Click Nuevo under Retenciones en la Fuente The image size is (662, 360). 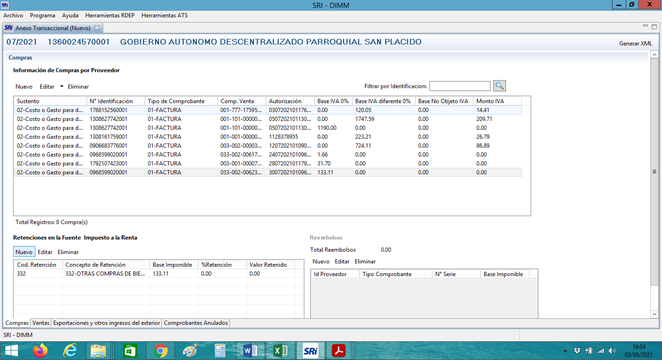pyautogui.click(x=24, y=252)
